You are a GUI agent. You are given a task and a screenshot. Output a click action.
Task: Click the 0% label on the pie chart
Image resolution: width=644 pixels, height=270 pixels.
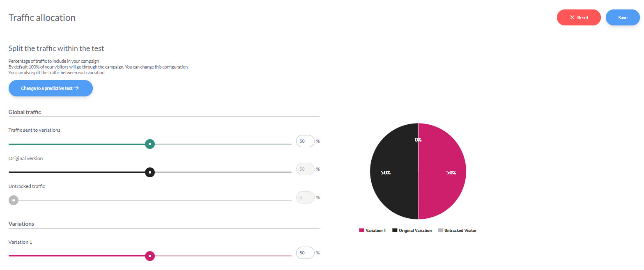point(418,140)
